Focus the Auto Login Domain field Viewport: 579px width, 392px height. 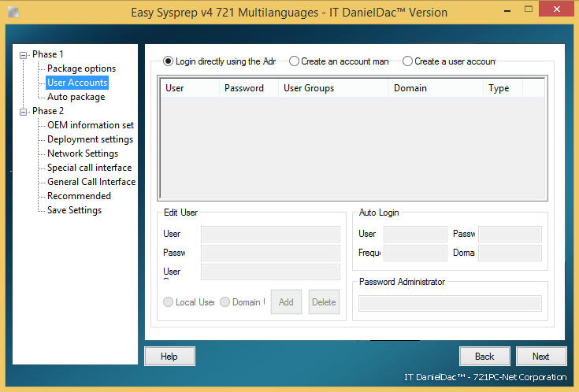click(x=510, y=253)
